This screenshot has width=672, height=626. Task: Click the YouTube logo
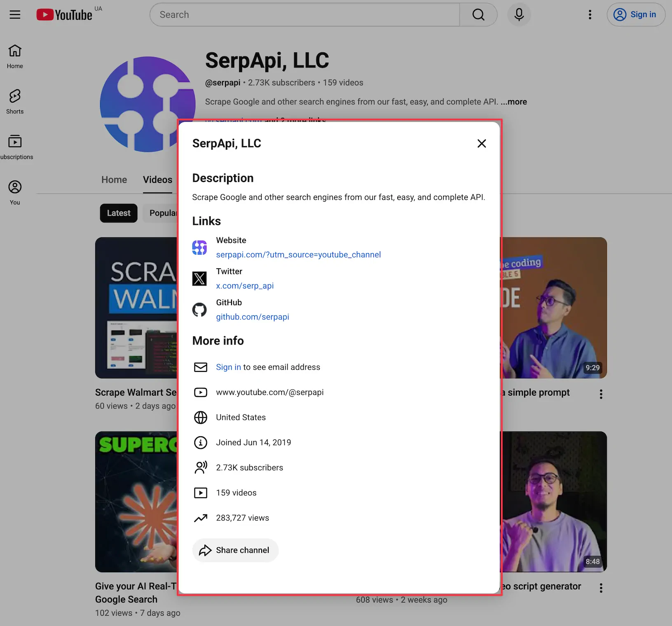(x=64, y=15)
